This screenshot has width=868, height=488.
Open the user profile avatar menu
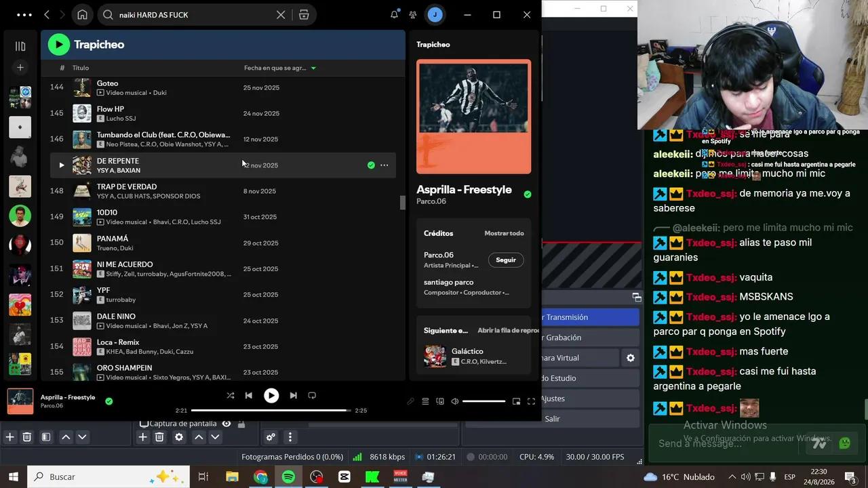pyautogui.click(x=435, y=15)
